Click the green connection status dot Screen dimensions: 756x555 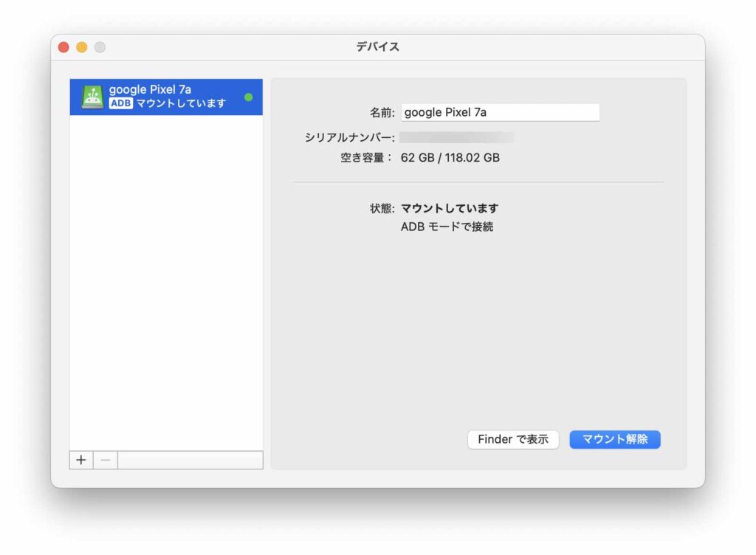[x=248, y=97]
